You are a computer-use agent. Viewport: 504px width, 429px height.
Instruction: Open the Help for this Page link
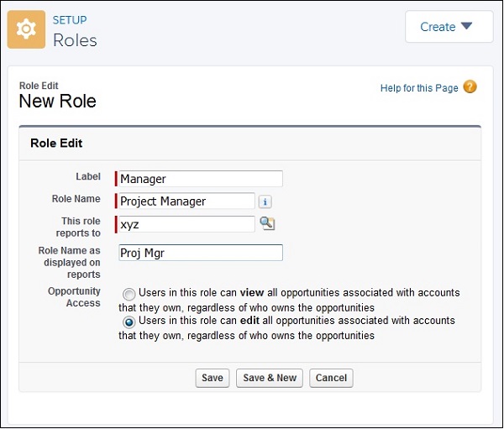tap(419, 88)
